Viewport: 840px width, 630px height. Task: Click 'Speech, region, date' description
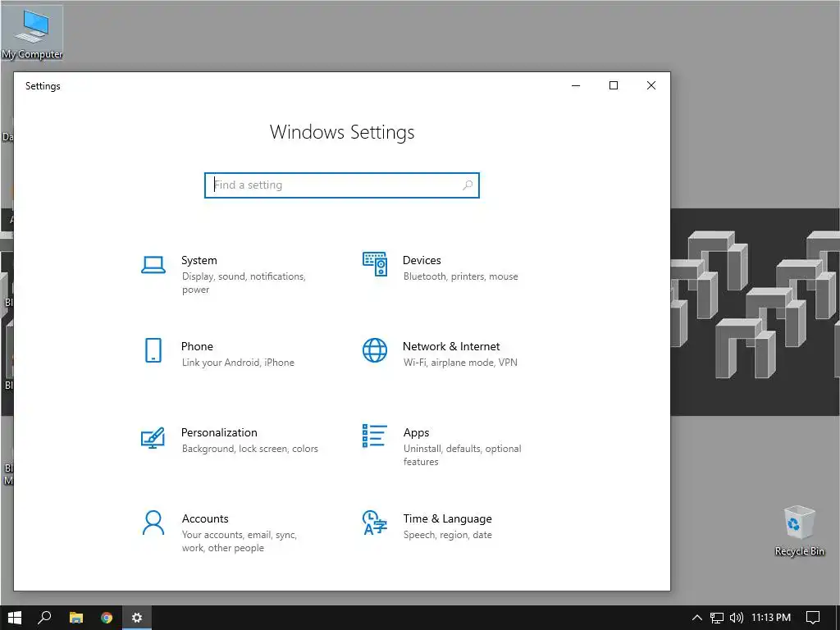447,535
